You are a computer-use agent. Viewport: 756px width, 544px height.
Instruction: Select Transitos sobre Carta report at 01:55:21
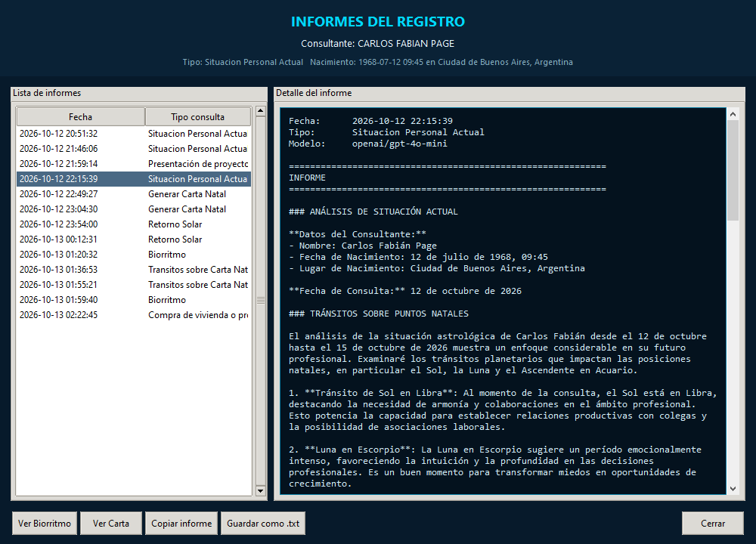(134, 284)
